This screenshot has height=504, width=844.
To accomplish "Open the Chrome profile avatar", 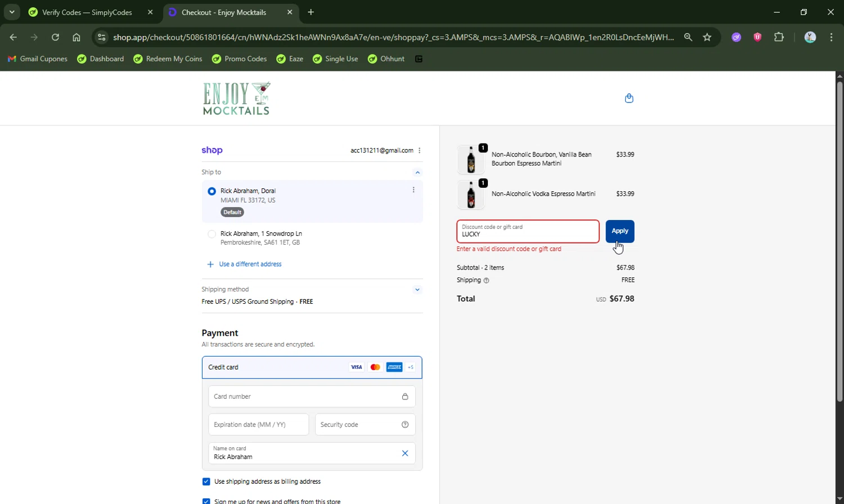I will coord(810,37).
